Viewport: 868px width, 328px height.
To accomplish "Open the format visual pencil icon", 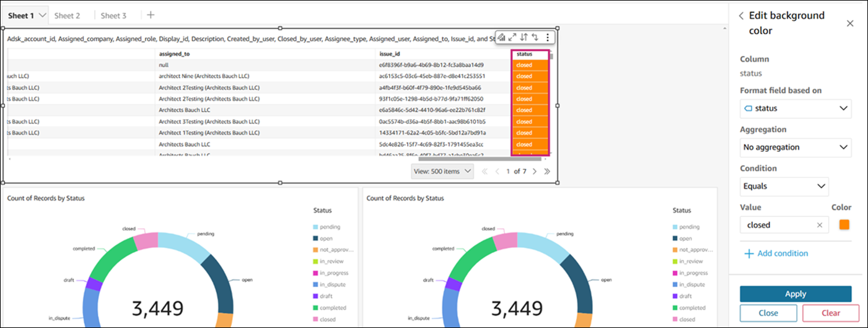I will tap(502, 37).
